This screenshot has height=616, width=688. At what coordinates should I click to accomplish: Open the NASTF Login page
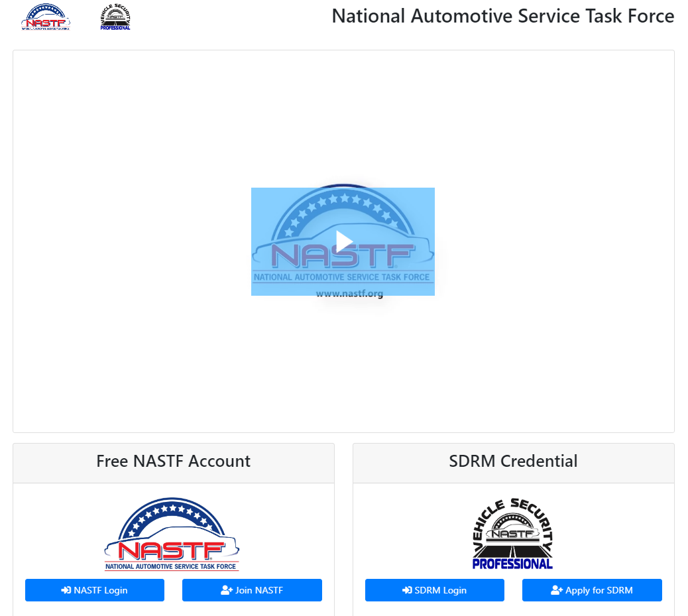tap(94, 590)
